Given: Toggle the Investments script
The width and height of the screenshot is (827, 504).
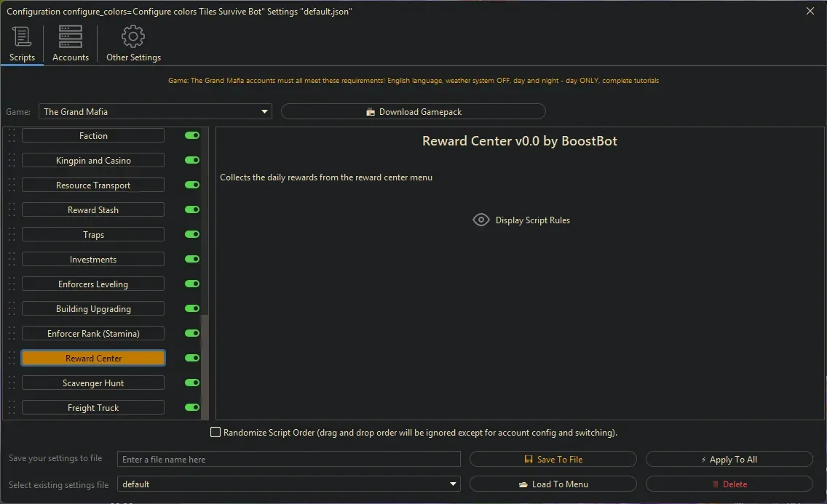Looking at the screenshot, I should click(192, 259).
